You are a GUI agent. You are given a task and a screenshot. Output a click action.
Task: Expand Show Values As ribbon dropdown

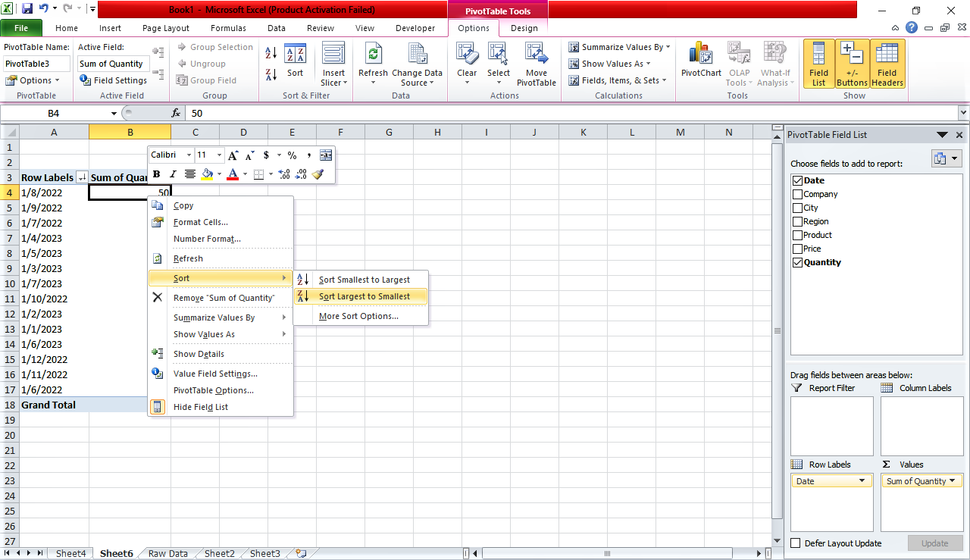click(609, 64)
